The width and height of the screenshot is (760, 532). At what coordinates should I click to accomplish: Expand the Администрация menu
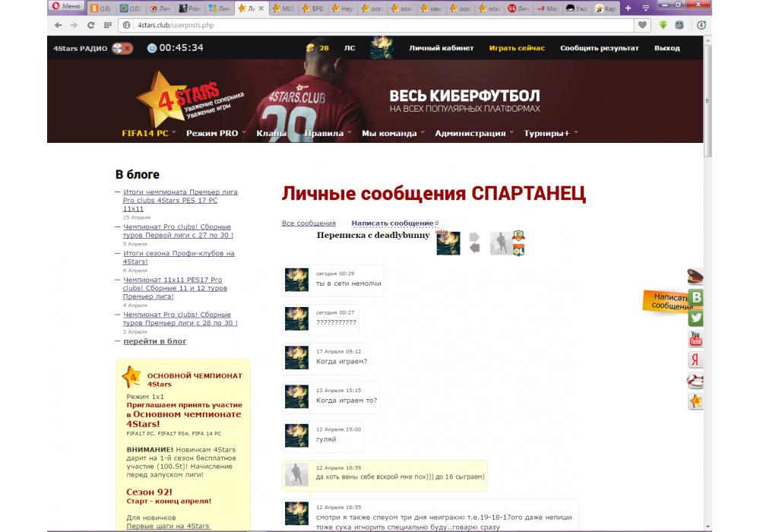click(x=473, y=133)
